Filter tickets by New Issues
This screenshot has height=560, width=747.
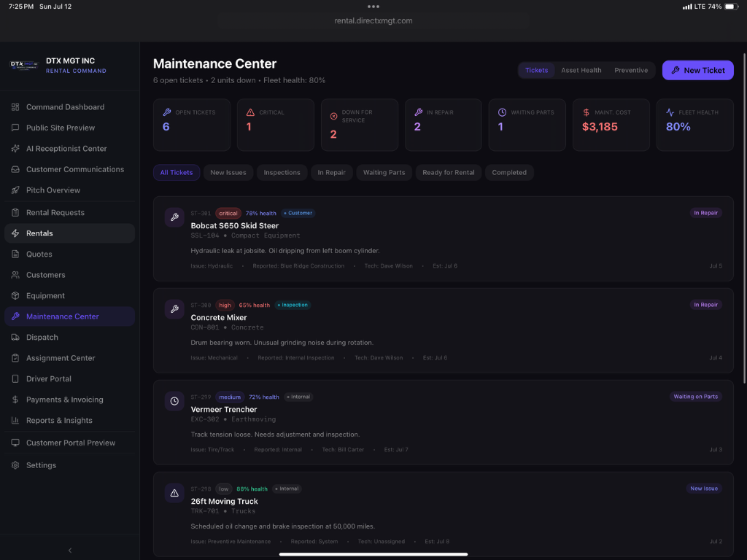pos(228,172)
